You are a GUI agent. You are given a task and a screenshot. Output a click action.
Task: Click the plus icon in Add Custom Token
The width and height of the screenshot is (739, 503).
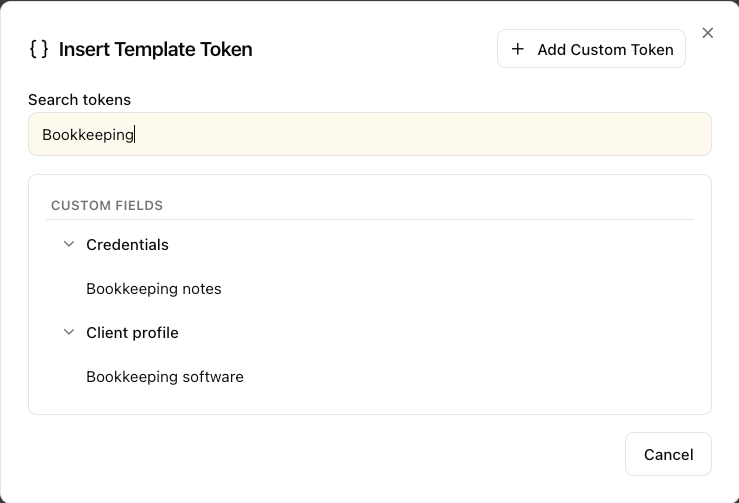point(517,49)
